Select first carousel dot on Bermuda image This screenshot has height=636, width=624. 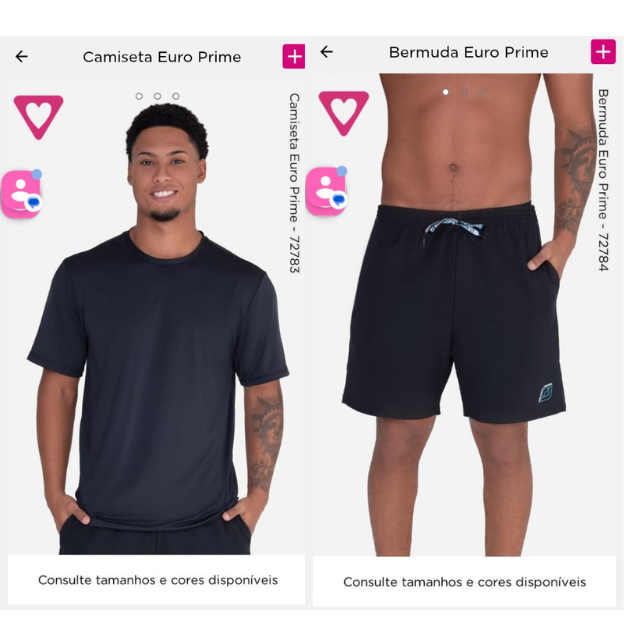click(x=445, y=92)
